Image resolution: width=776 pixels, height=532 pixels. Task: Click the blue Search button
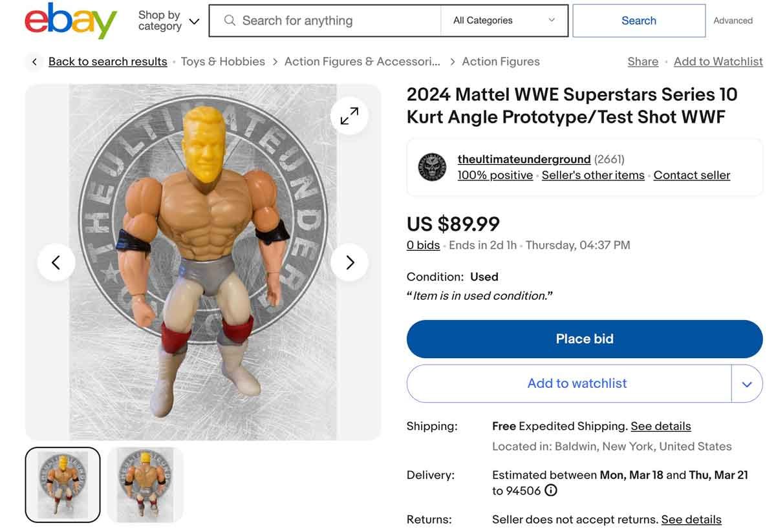[638, 21]
